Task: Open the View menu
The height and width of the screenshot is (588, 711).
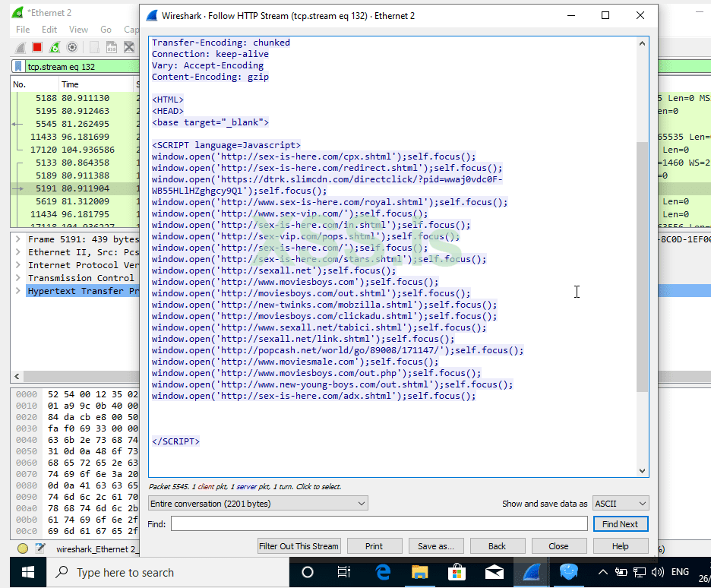Action: [78, 29]
